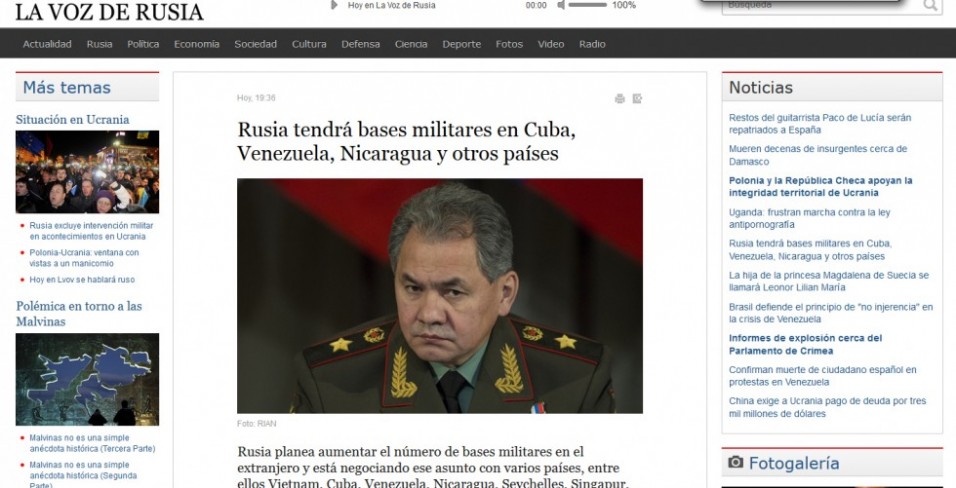Go to the Defensa section

pos(360,44)
